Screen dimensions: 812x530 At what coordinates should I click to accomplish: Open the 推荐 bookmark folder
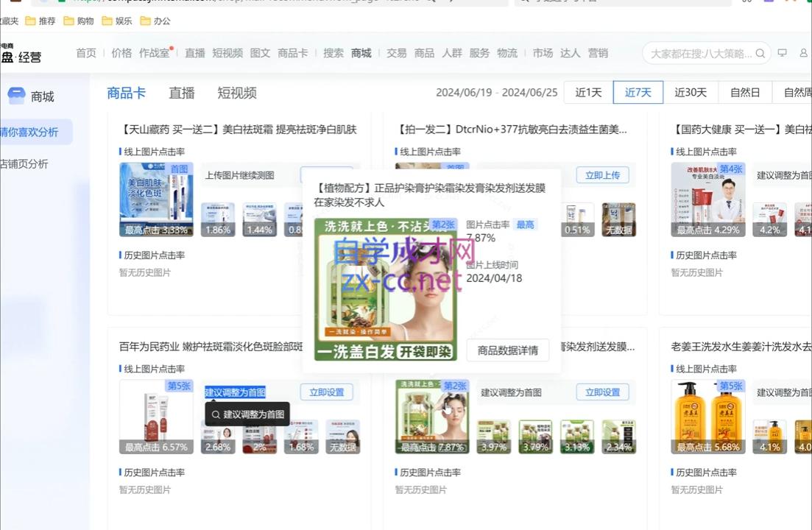point(40,21)
